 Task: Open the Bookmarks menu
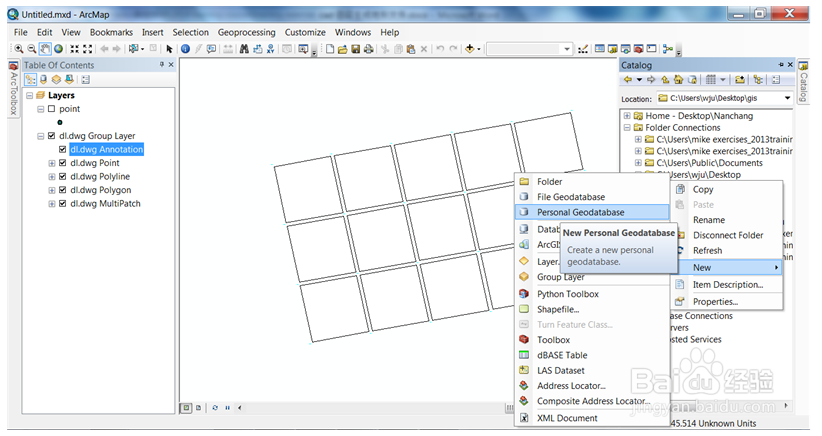point(111,32)
